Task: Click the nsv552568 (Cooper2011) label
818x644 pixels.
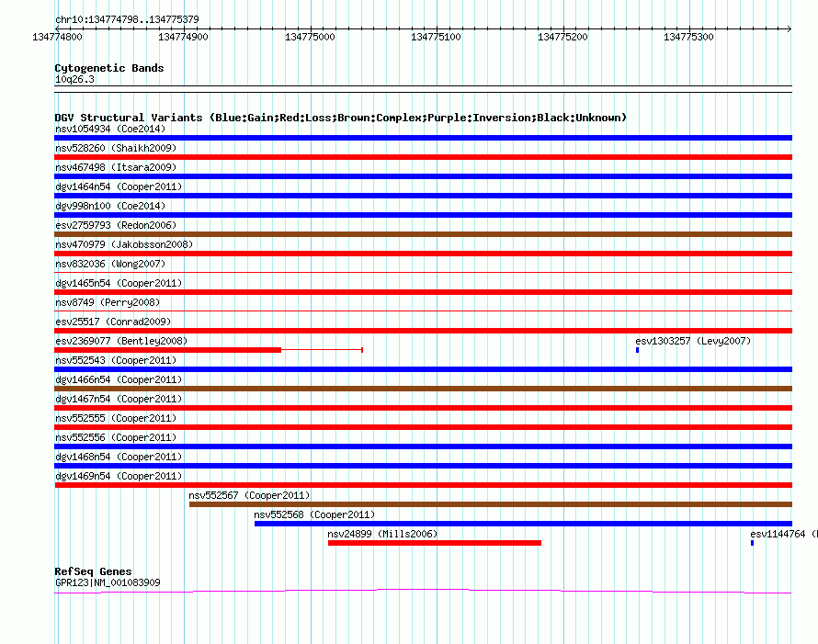Action: coord(314,514)
